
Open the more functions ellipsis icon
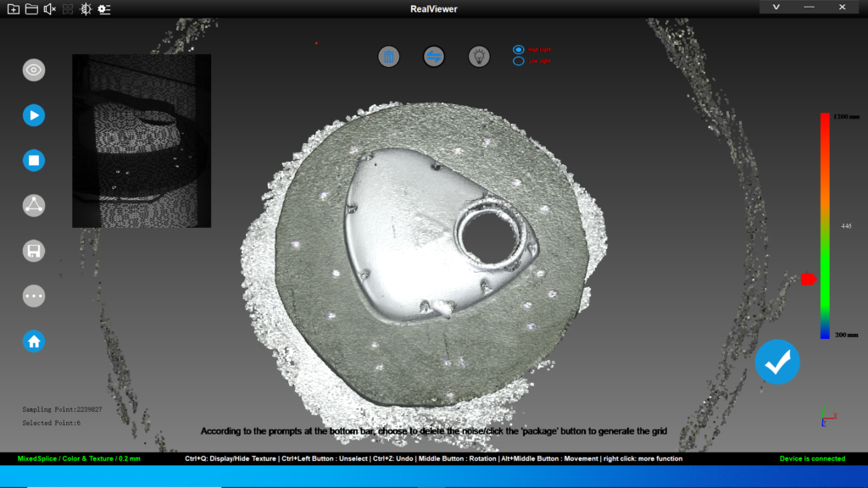click(x=34, y=296)
